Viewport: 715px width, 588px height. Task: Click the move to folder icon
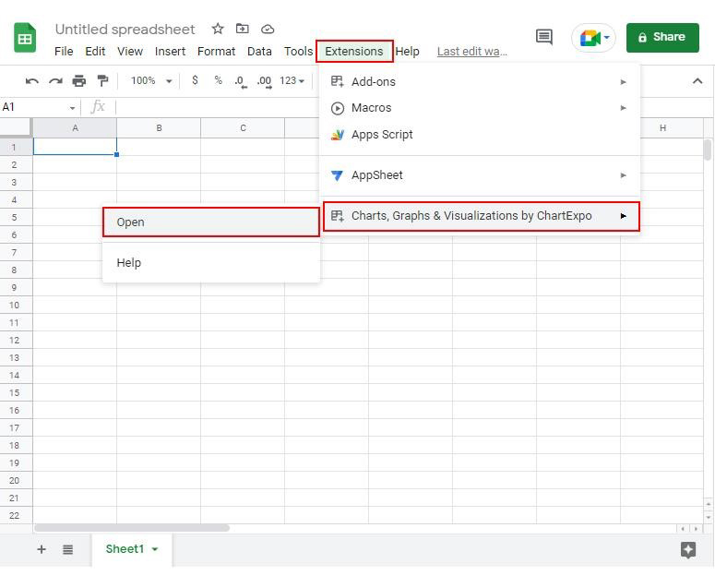[x=243, y=29]
